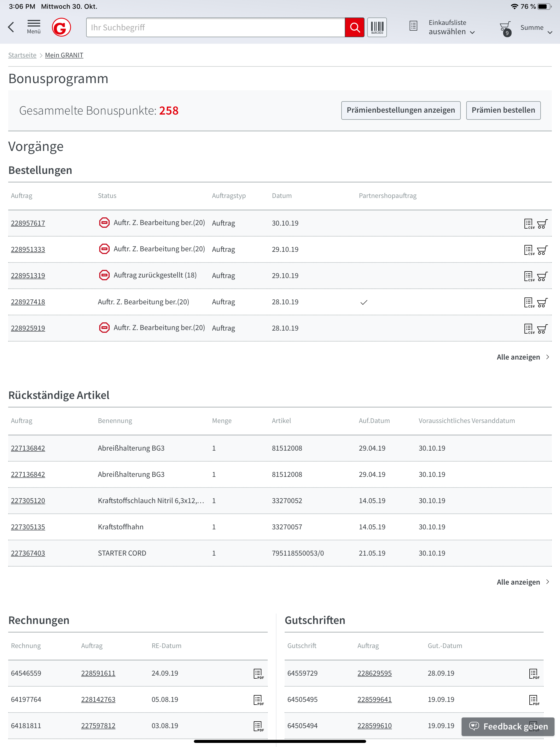The image size is (560, 747).
Task: Show all Rückständige Artikel via Alle anzeigen
Action: pos(523,582)
